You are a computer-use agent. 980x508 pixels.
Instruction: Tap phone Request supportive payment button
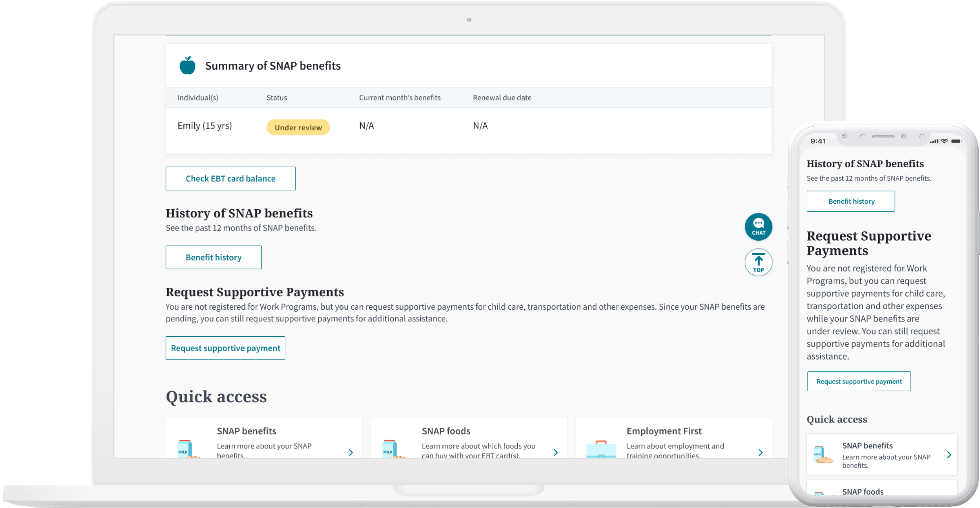click(x=859, y=381)
